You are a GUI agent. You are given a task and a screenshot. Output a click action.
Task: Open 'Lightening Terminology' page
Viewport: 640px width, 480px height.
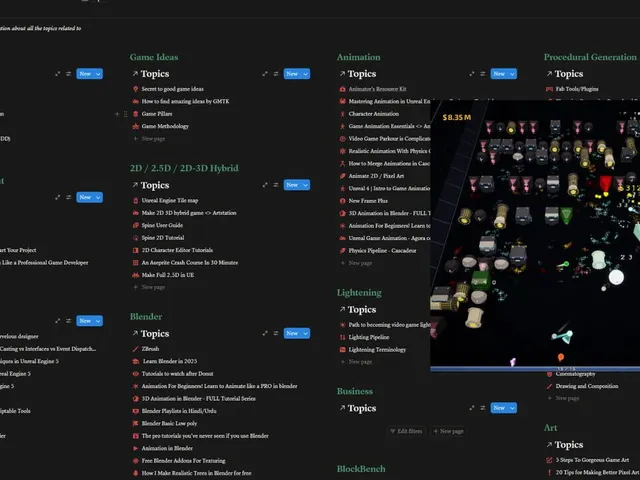(x=377, y=350)
